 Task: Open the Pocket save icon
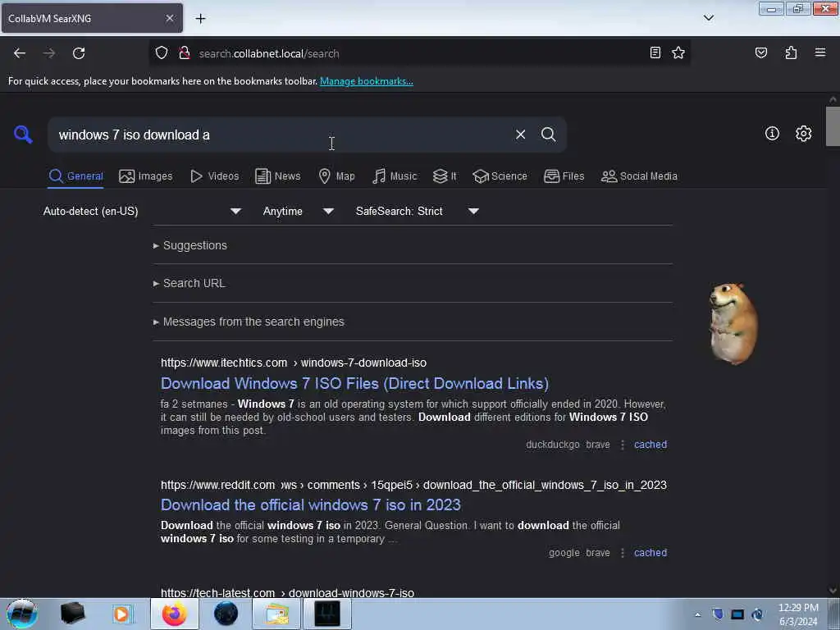tap(760, 52)
